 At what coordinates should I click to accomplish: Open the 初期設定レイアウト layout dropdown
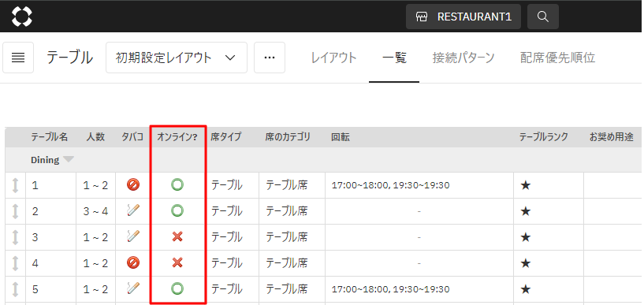pyautogui.click(x=177, y=58)
